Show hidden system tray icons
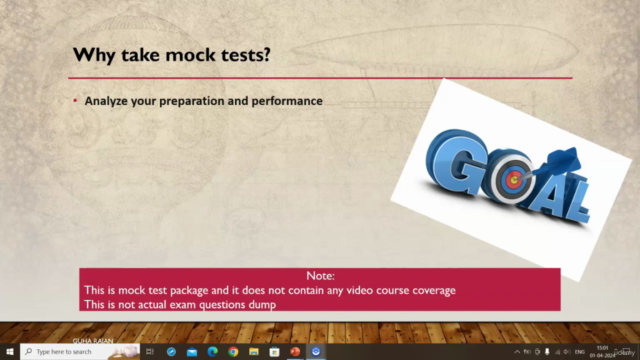 517,351
